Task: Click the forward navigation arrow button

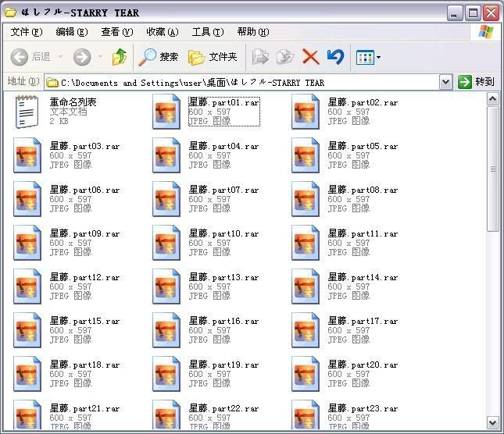Action: 82,57
